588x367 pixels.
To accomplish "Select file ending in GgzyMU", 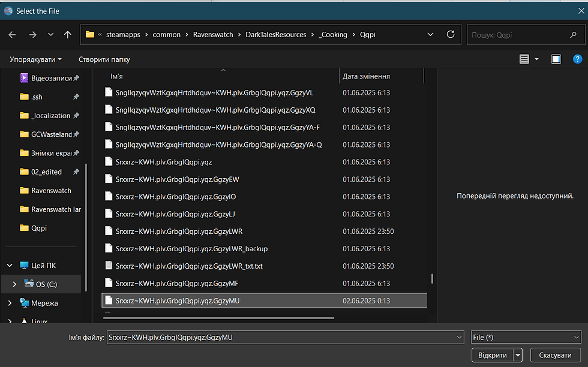I will click(265, 300).
